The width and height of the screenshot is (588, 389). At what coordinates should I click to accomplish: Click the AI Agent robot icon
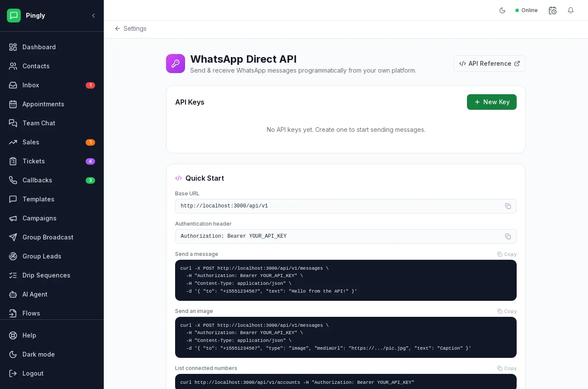(13, 294)
